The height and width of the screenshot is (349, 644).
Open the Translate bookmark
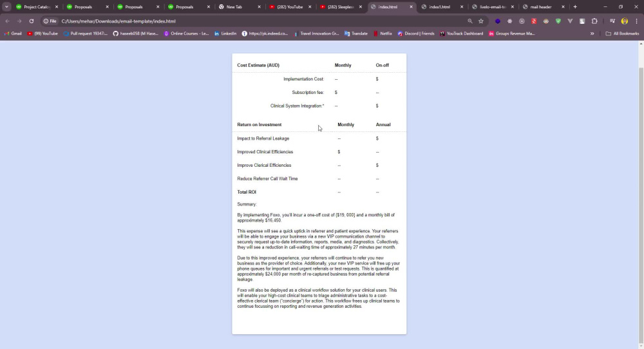tap(356, 33)
